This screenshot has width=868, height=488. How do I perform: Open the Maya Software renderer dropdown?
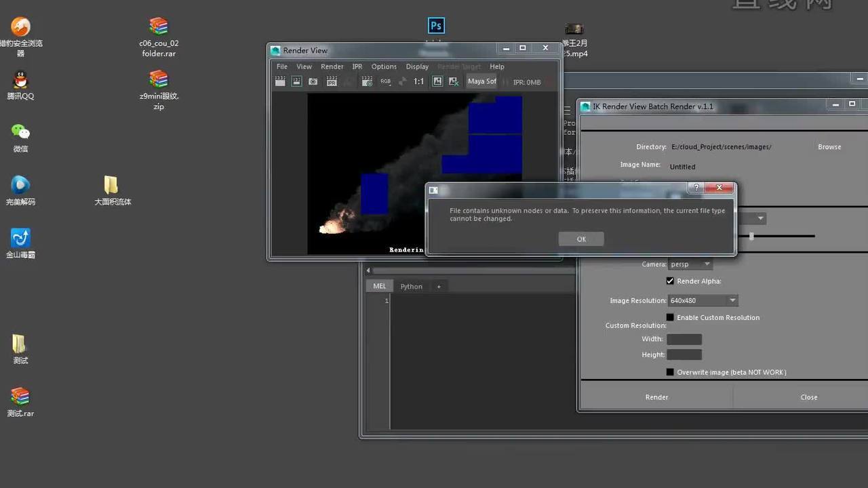pyautogui.click(x=482, y=81)
